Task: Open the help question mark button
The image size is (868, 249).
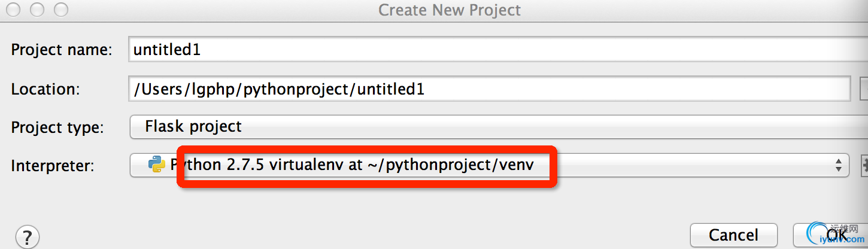Action: pos(28,235)
